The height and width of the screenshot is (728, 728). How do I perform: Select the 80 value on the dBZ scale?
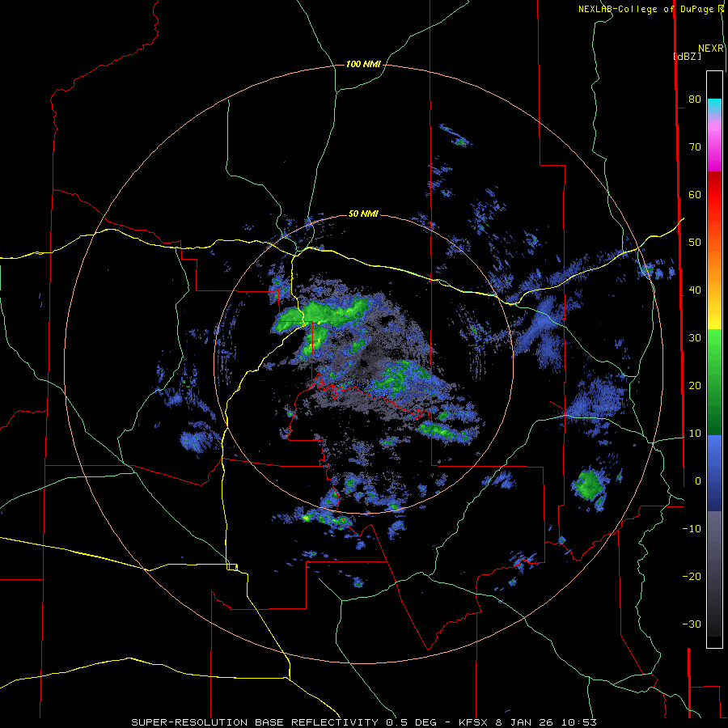(x=695, y=99)
